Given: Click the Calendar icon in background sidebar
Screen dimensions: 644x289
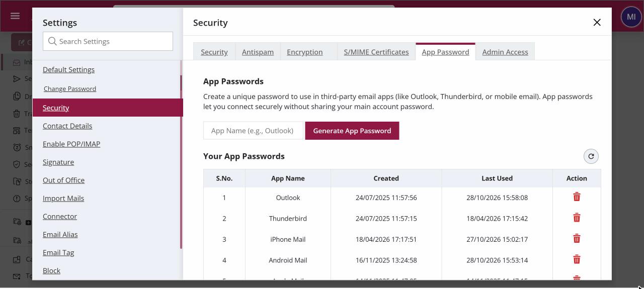Looking at the screenshot, I should click(x=17, y=259).
